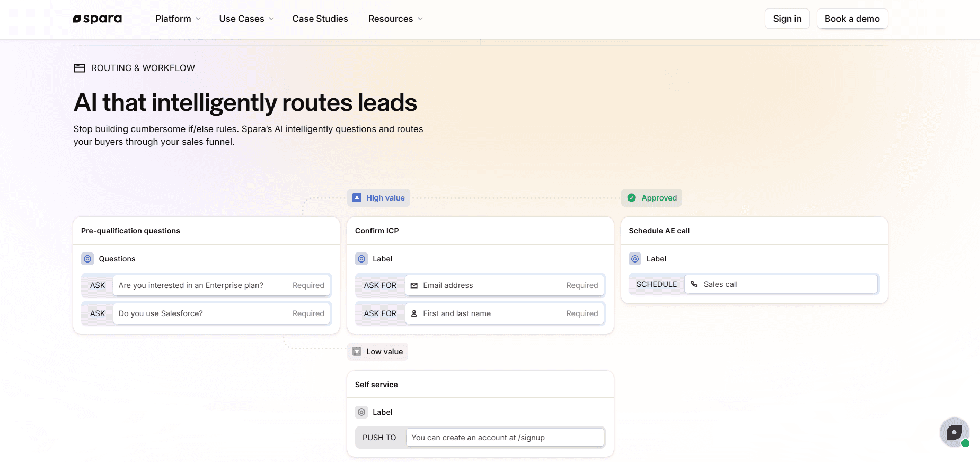The height and width of the screenshot is (462, 980).
Task: Click ASK FOR beside First and last name
Action: 380,313
